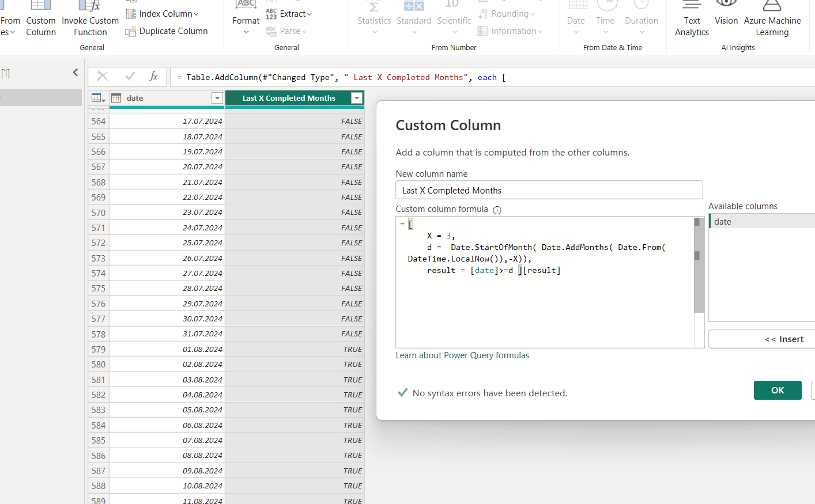Expand the Index Column dropdown
The height and width of the screenshot is (504, 815).
[x=162, y=14]
